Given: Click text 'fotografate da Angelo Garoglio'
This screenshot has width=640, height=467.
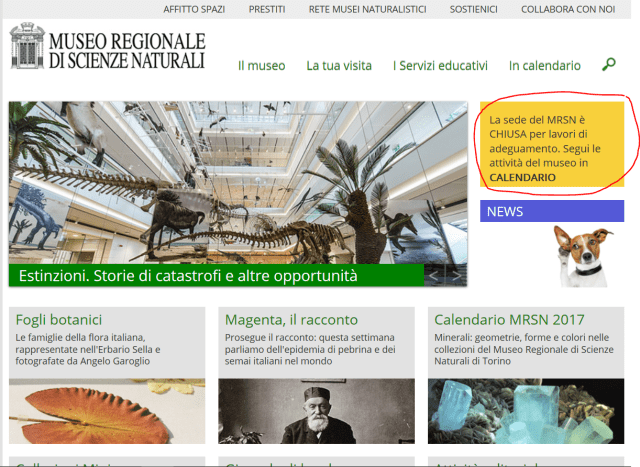Looking at the screenshot, I should pos(83,361).
